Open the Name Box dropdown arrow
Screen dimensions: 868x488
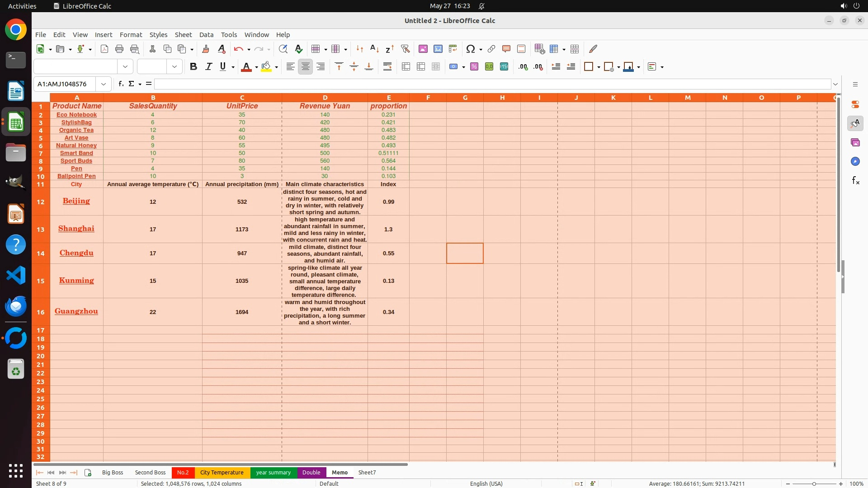pos(104,84)
